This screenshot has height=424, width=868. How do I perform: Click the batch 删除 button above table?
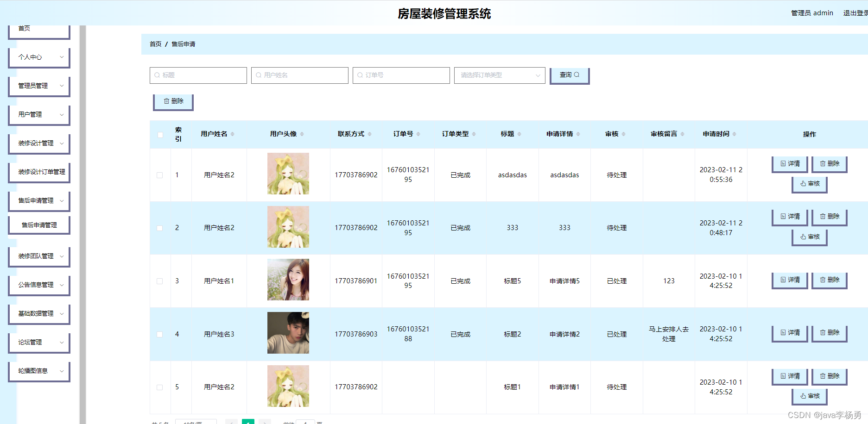(x=173, y=101)
